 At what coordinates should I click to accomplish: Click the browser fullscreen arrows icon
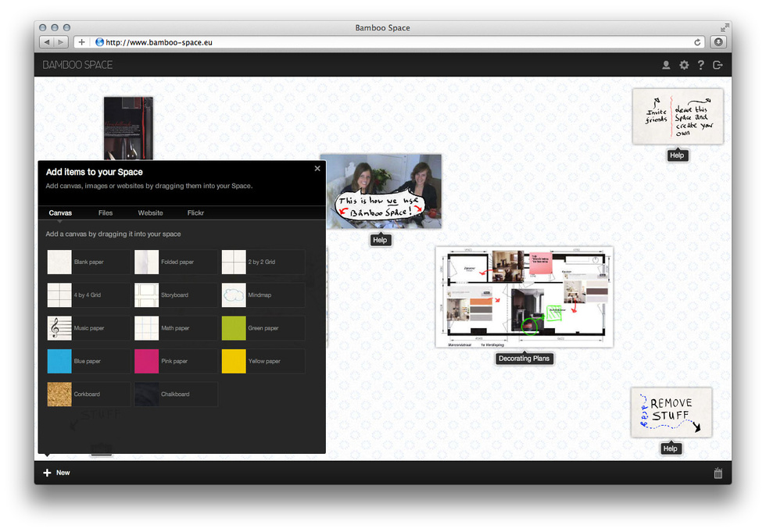point(725,28)
